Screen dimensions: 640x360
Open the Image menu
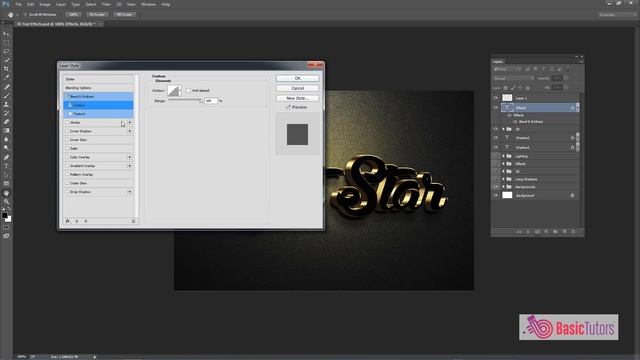(45, 4)
